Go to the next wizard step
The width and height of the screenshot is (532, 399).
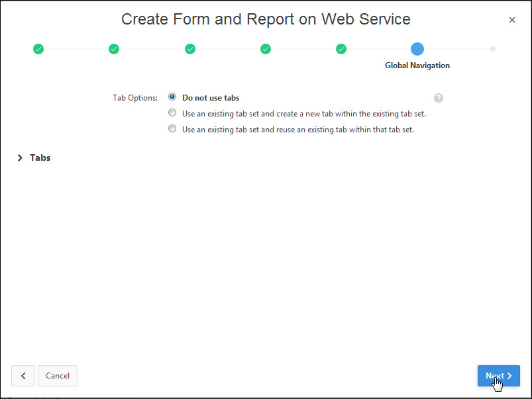(498, 376)
